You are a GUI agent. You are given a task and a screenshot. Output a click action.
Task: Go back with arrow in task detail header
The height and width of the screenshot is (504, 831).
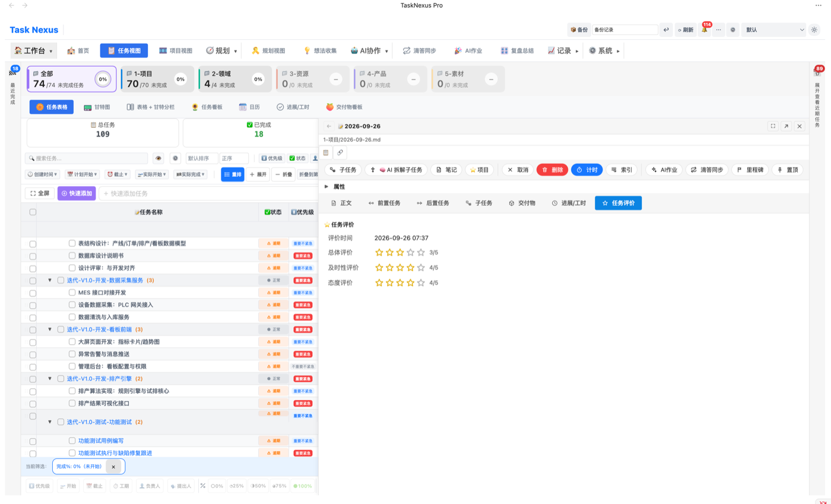point(329,126)
